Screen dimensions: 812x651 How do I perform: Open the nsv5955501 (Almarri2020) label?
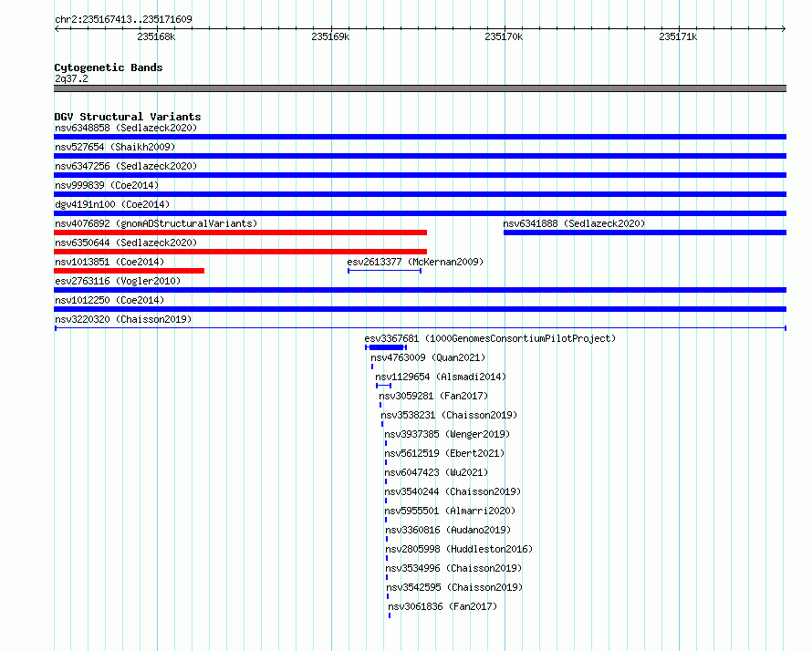[450, 511]
